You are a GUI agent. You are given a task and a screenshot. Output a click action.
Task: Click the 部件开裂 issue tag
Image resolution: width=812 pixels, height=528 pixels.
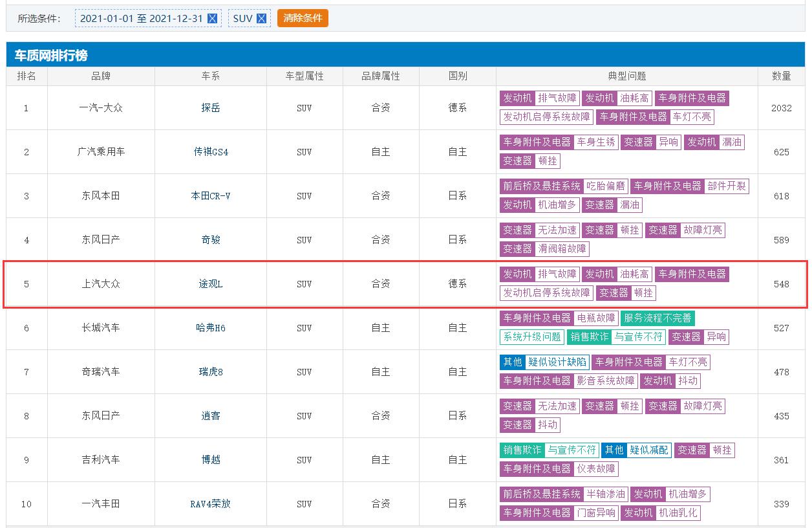click(727, 186)
